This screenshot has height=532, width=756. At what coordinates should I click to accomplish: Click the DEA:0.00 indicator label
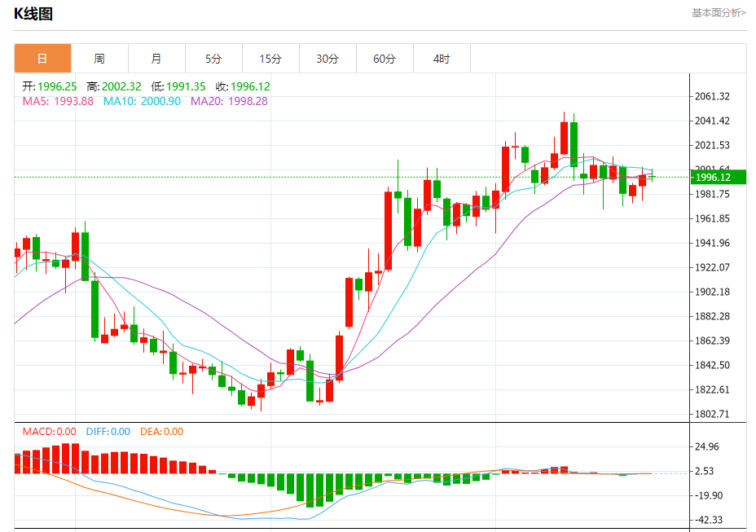click(161, 432)
